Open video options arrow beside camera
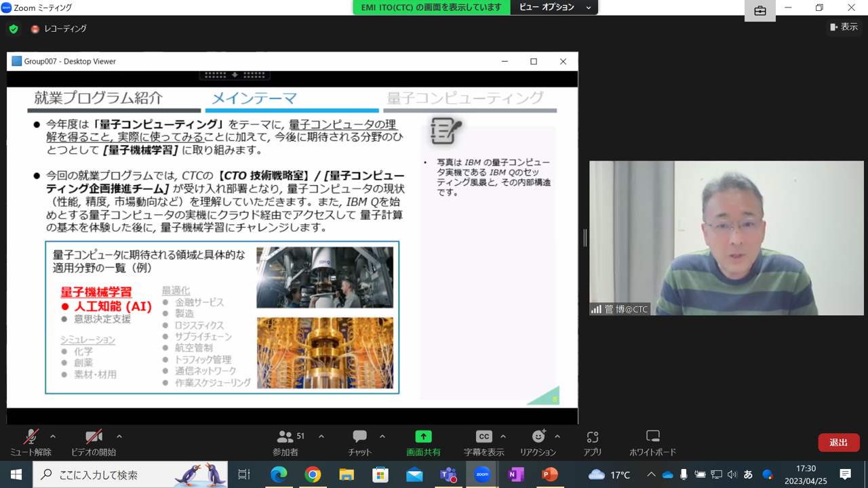Screen dimensions: 868x488 click(x=119, y=436)
